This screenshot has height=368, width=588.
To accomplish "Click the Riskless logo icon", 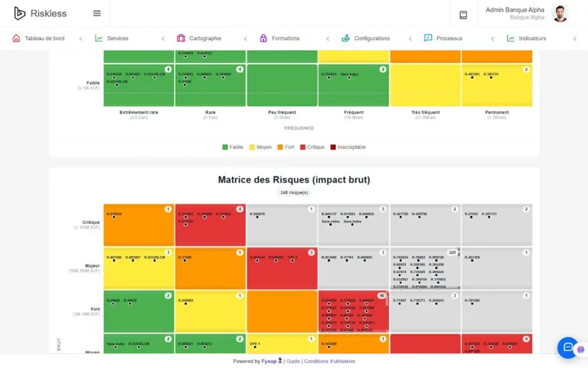I will 20,14.
